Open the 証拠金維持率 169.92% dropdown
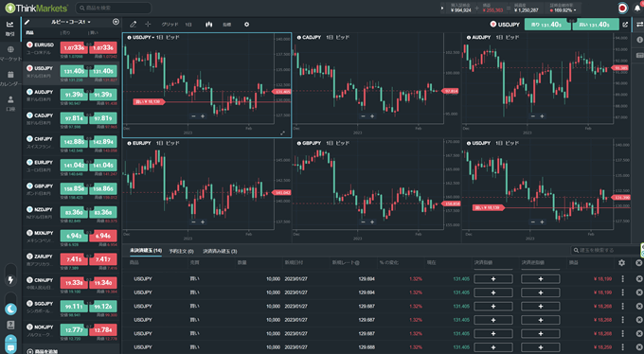This screenshot has width=644, height=354. 563,9
